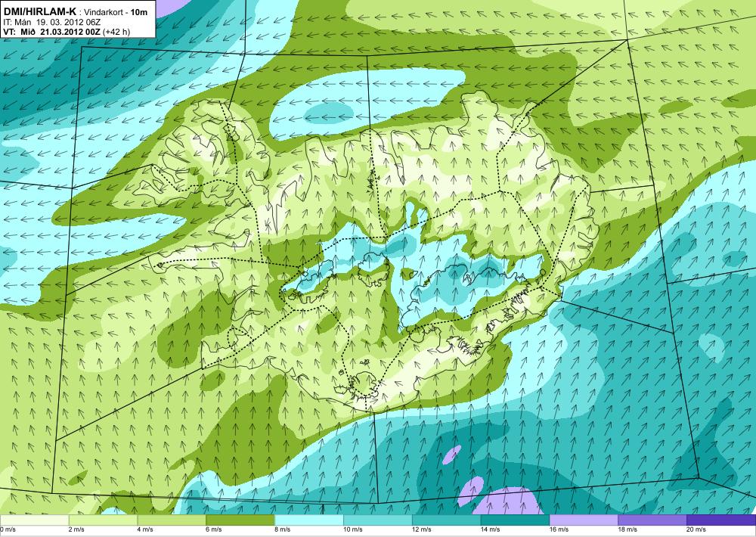The image size is (756, 537).
Task: Click the 'Vindarkort - 10m' map type text
Action: point(116,12)
